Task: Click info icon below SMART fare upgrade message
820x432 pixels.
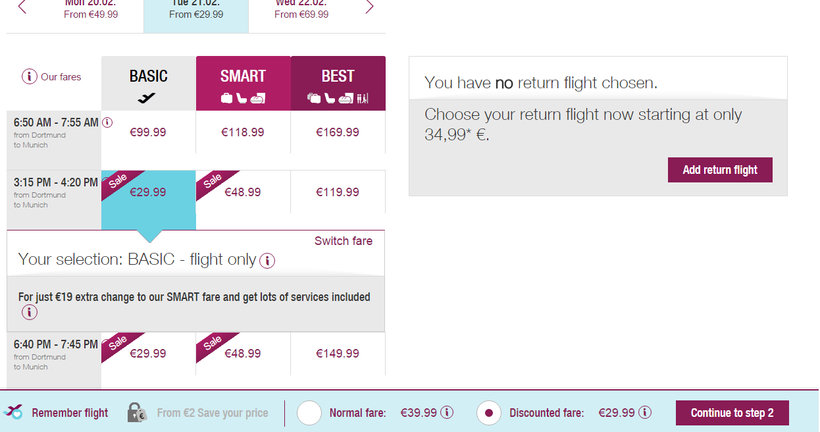Action: click(30, 312)
